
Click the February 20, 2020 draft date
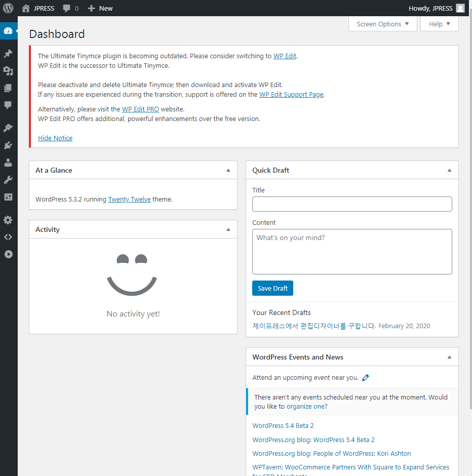pyautogui.click(x=404, y=326)
